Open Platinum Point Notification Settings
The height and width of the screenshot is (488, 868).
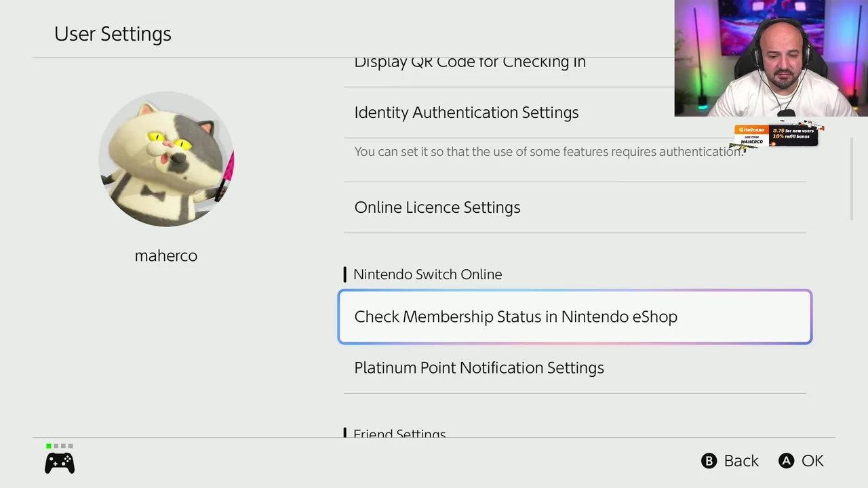coord(575,367)
